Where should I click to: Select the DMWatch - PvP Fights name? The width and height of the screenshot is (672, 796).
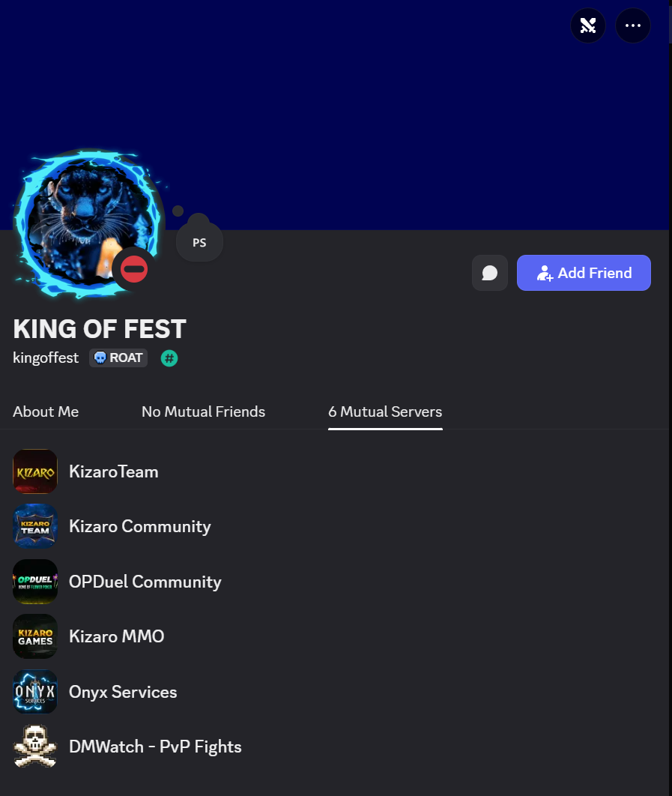pos(155,747)
